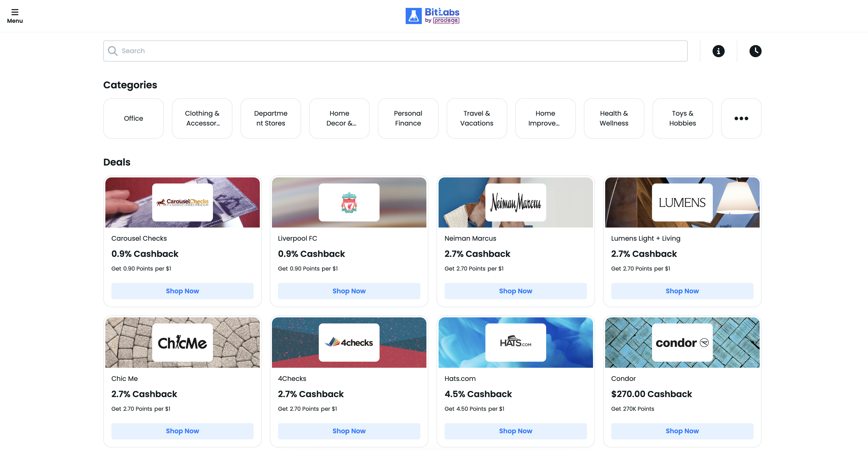Click the "Hats.com" store name

pyautogui.click(x=460, y=378)
